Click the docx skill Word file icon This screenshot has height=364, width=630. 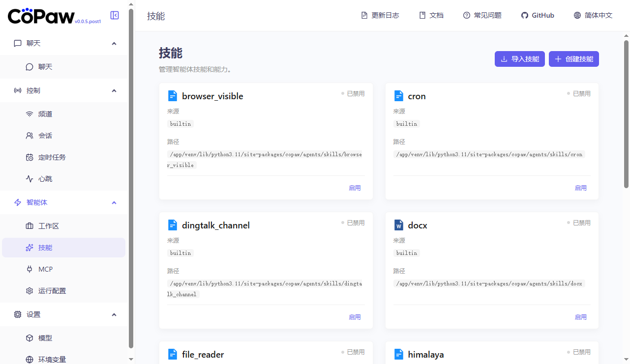[399, 225]
